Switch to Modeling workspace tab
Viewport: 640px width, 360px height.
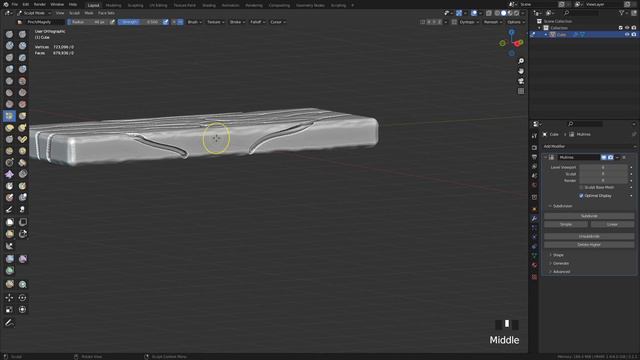click(113, 5)
